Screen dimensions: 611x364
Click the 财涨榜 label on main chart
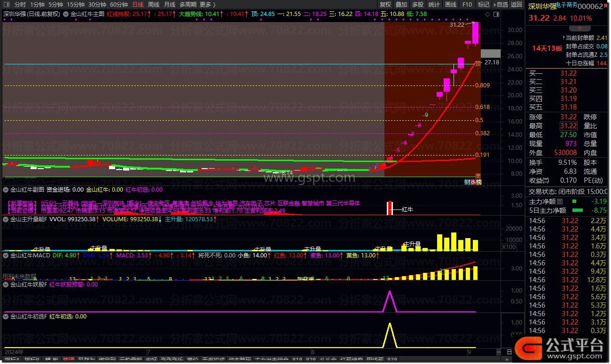pyautogui.click(x=473, y=182)
